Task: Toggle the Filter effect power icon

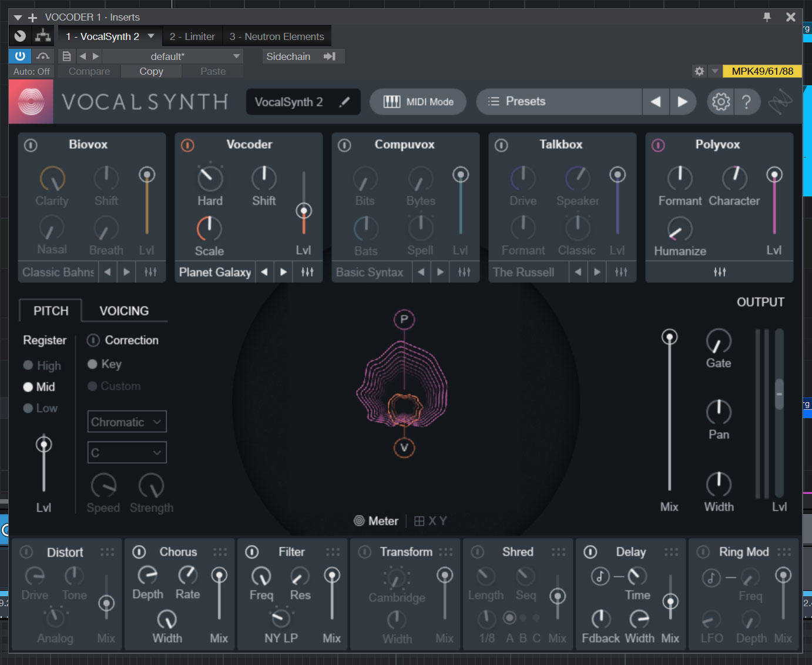Action: pos(252,552)
